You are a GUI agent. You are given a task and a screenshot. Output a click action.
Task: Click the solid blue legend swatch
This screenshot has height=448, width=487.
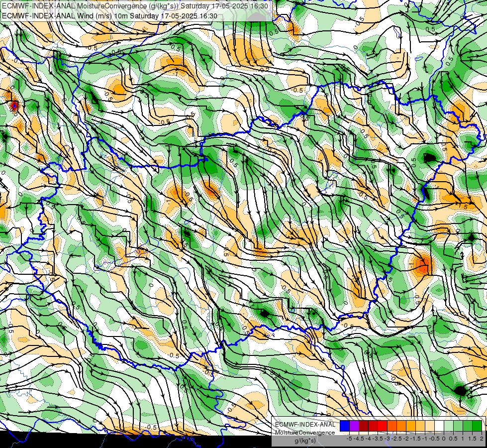point(345,426)
